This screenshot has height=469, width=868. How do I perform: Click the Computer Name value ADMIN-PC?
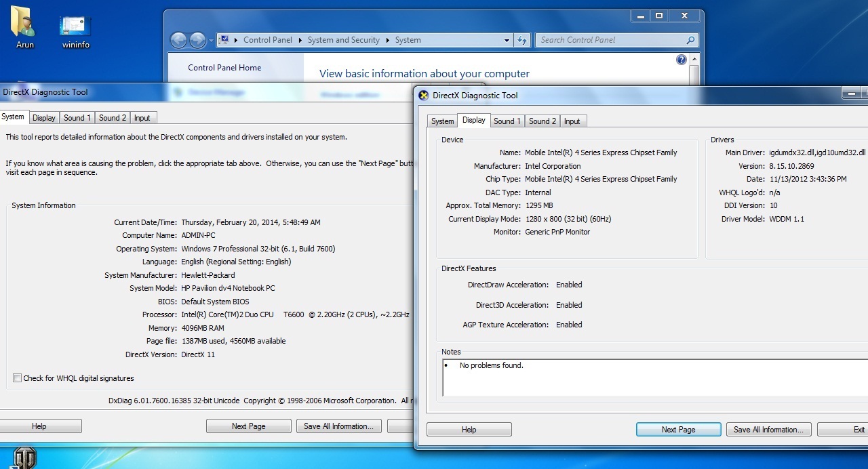[x=199, y=235]
